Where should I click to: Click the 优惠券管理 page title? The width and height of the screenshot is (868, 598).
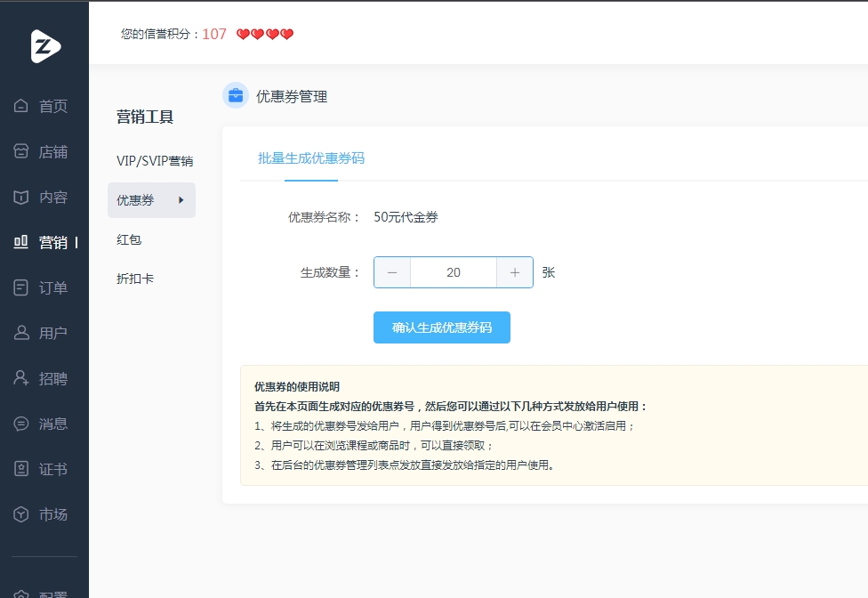pyautogui.click(x=292, y=96)
